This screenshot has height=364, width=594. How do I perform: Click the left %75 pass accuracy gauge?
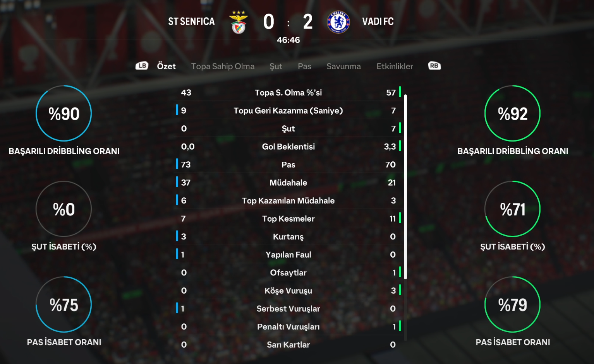click(64, 304)
